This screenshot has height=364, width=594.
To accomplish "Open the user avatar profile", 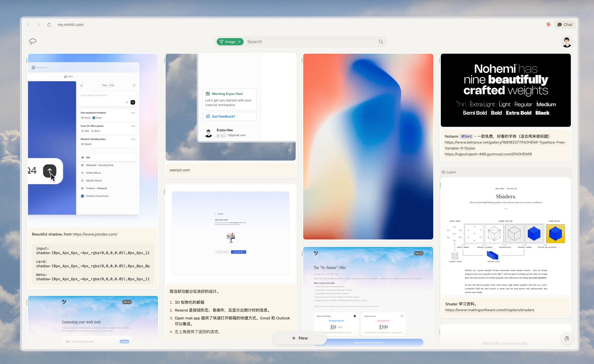I will pyautogui.click(x=566, y=42).
